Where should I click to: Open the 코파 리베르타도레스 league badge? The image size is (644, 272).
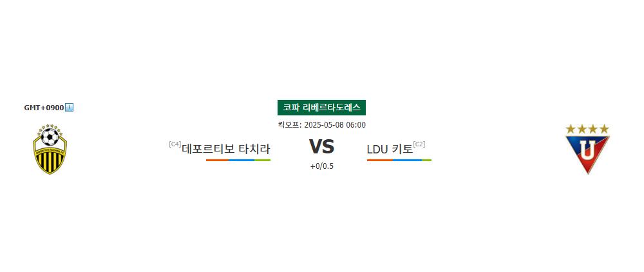321,108
